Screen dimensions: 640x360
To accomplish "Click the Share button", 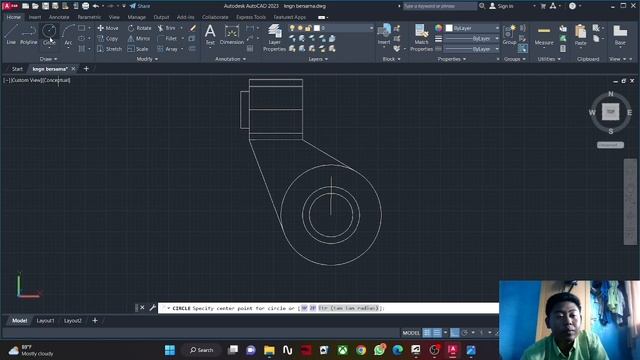I will [140, 6].
